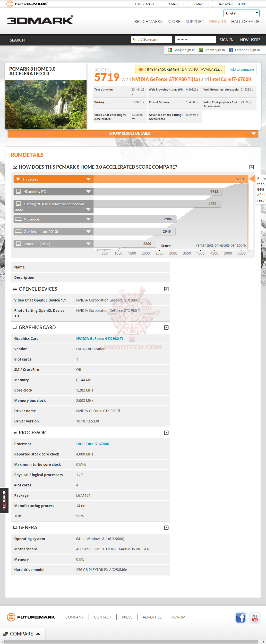Open the Press footer link
266x644 pixels.
point(127,617)
